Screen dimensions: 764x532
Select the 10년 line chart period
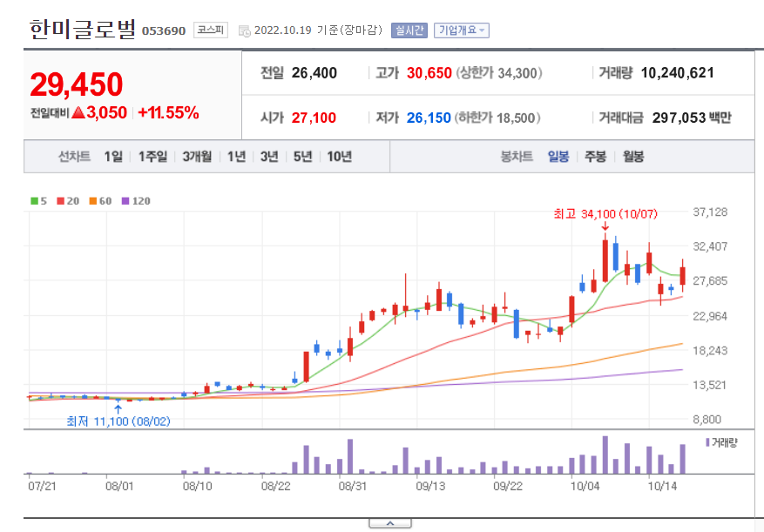click(339, 157)
